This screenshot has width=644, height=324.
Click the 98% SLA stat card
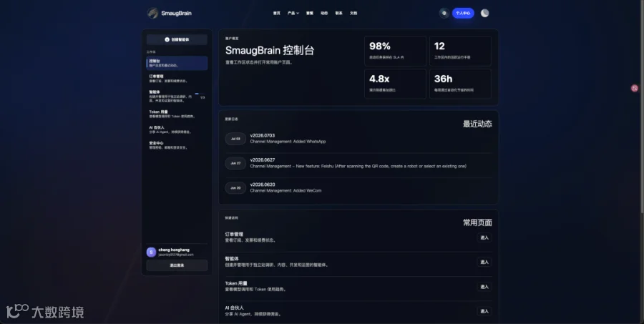click(x=395, y=51)
